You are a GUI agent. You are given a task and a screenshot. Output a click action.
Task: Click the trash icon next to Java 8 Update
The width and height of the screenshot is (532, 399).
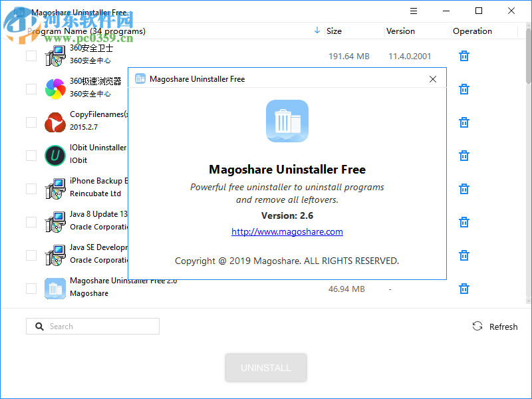click(x=464, y=222)
